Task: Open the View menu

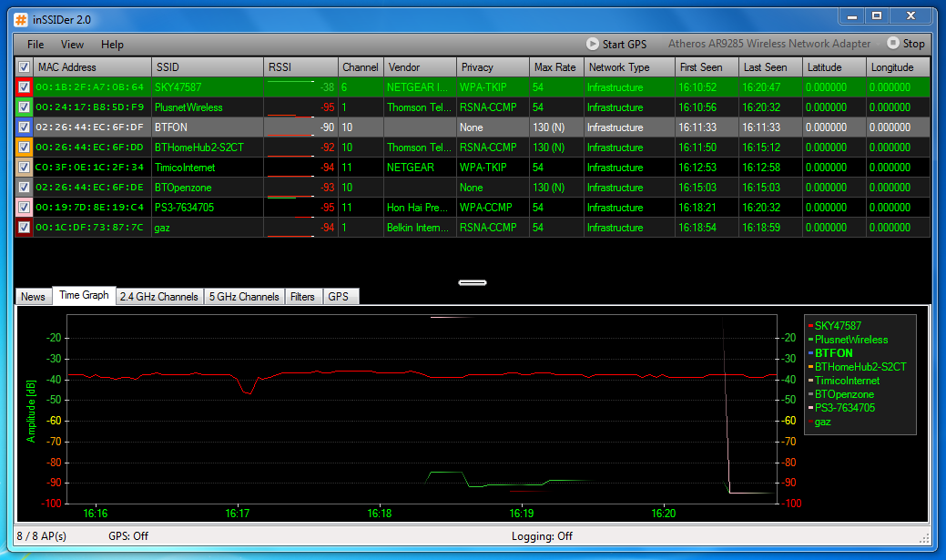Action: tap(72, 44)
